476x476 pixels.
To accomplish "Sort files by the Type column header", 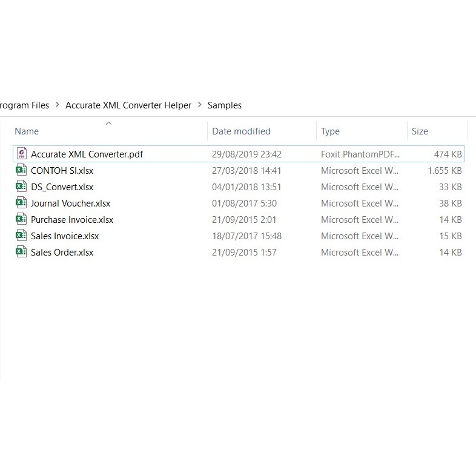I will coord(330,131).
